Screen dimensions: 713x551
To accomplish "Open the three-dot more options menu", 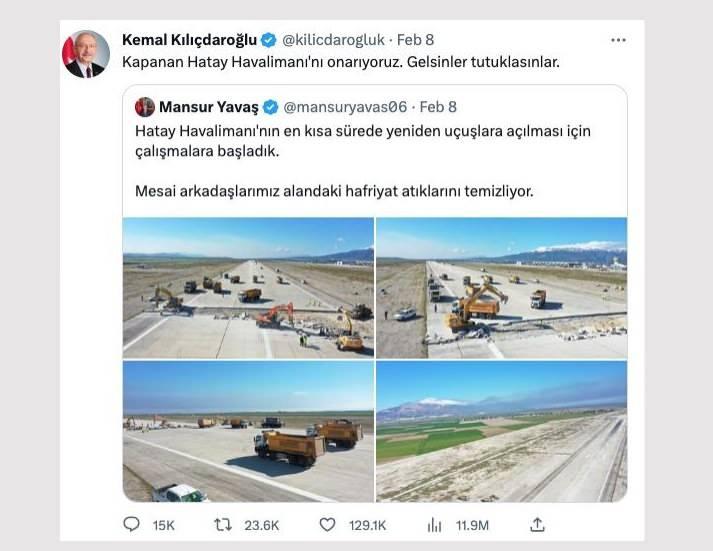I will click(x=618, y=40).
